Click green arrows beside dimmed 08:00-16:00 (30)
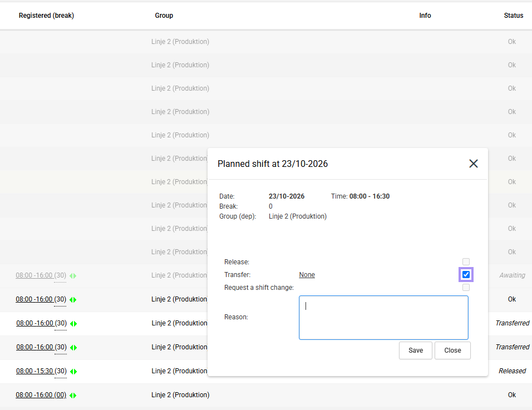This screenshot has height=410, width=532. 73,276
